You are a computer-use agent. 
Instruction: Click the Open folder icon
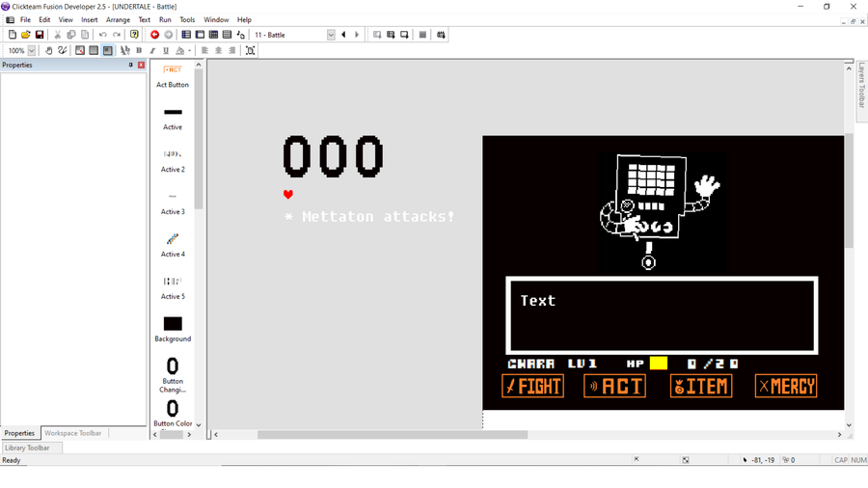pos(25,35)
